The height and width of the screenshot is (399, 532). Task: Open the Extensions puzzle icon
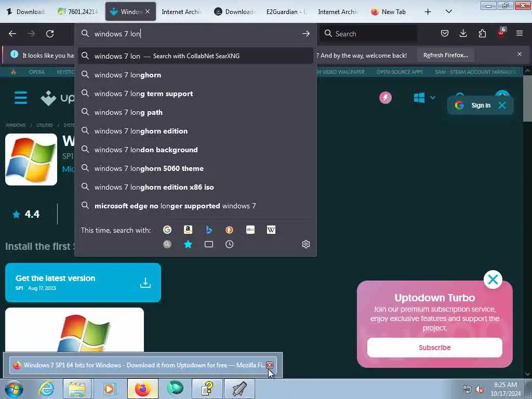482,33
